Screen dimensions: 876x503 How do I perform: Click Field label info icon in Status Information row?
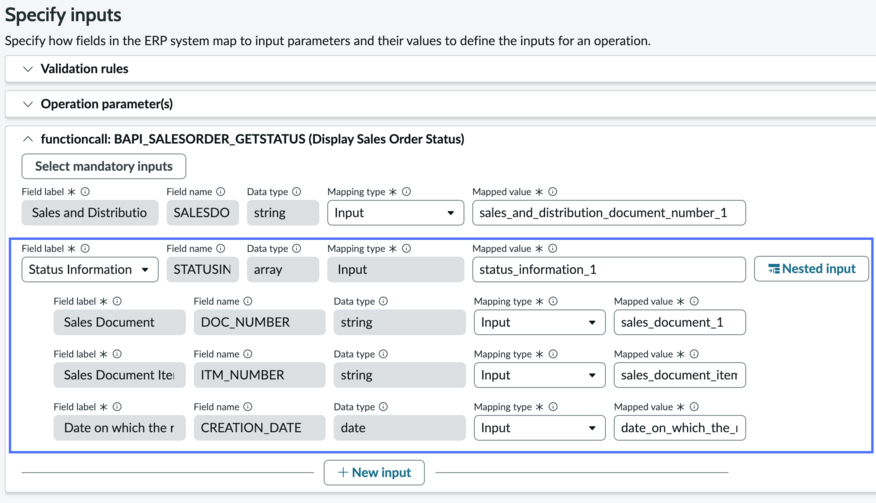pyautogui.click(x=85, y=249)
